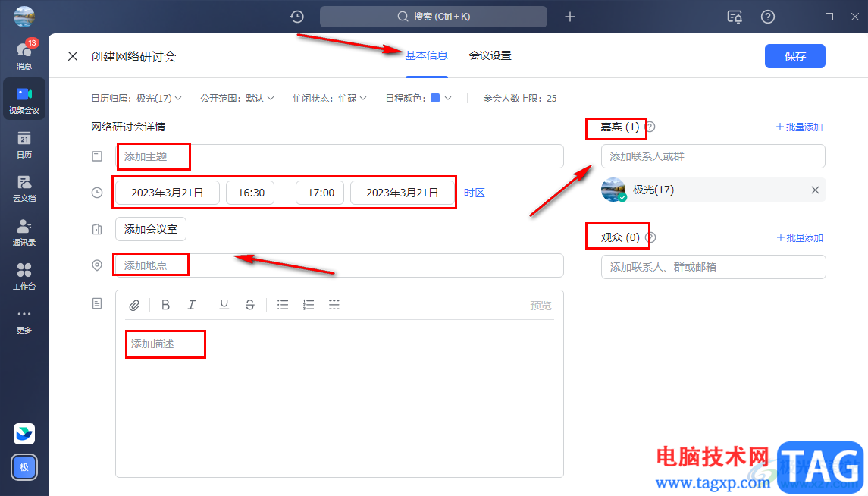Click the 时区 timezone link
The height and width of the screenshot is (496, 868).
click(x=475, y=193)
